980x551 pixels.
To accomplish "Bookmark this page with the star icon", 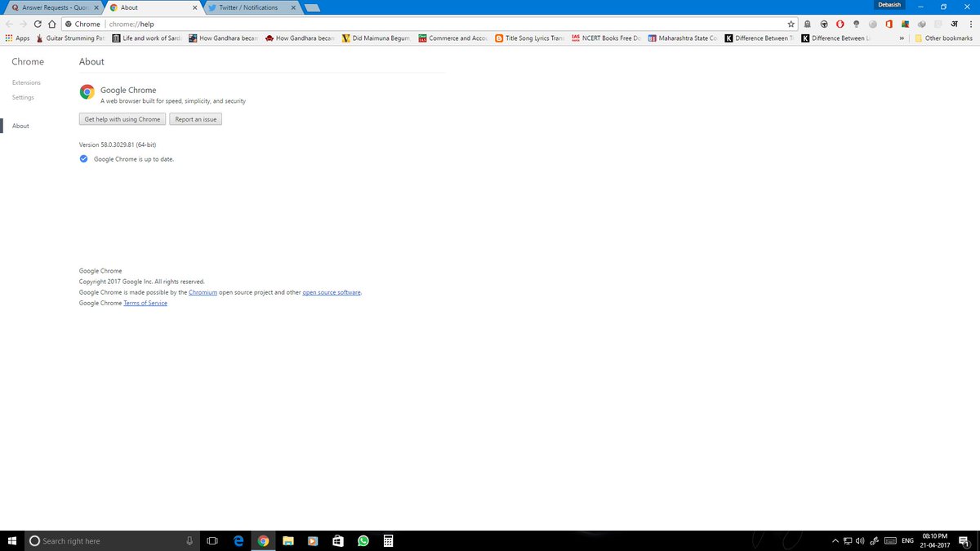I will (791, 24).
